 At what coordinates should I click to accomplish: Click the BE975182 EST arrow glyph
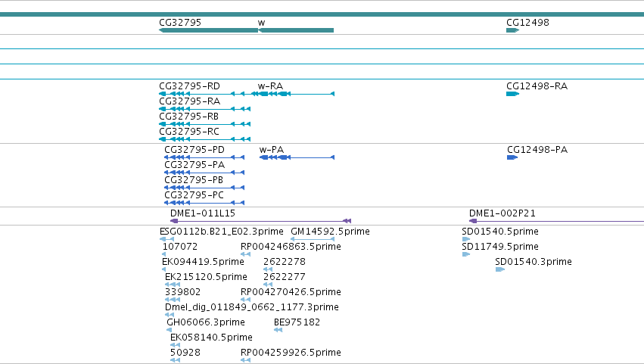click(x=278, y=330)
